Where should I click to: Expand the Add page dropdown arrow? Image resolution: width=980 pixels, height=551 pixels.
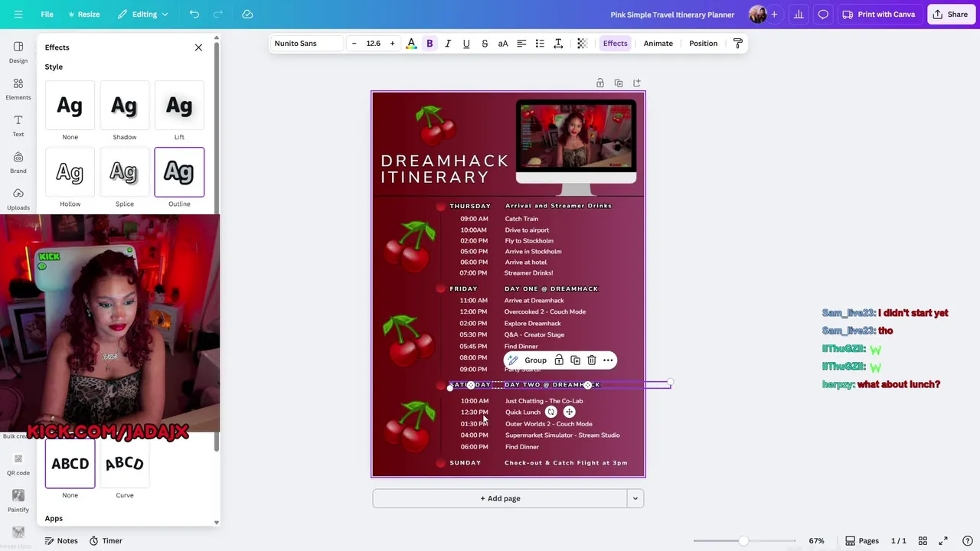point(635,498)
